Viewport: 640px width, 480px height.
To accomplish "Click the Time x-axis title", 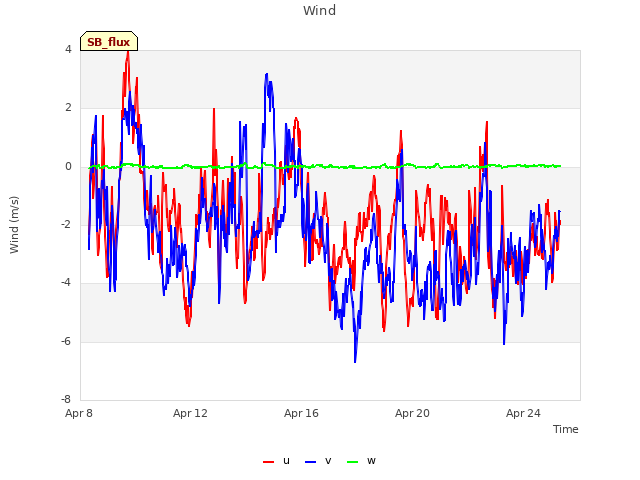I will click(x=565, y=429).
